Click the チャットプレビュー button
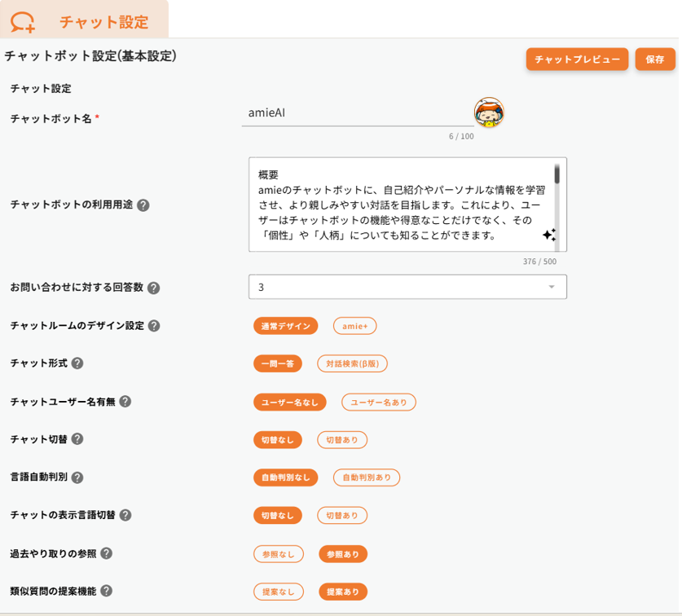Image resolution: width=682 pixels, height=616 pixels. pyautogui.click(x=577, y=59)
